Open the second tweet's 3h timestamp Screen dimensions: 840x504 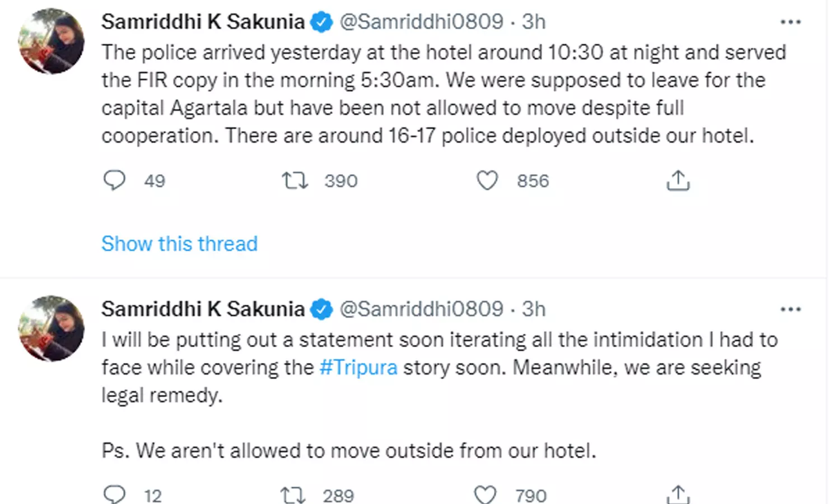point(534,309)
